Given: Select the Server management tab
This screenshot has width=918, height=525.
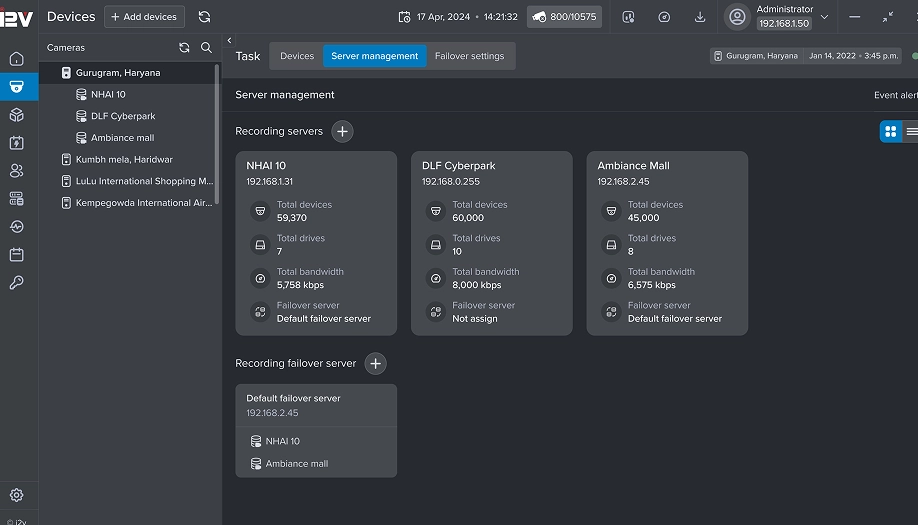Looking at the screenshot, I should coord(375,56).
